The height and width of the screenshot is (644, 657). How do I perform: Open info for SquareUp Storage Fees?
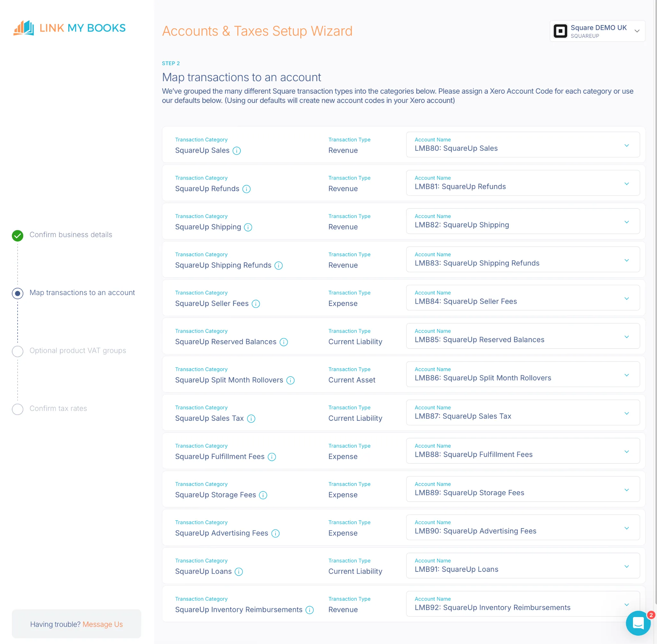click(x=263, y=495)
